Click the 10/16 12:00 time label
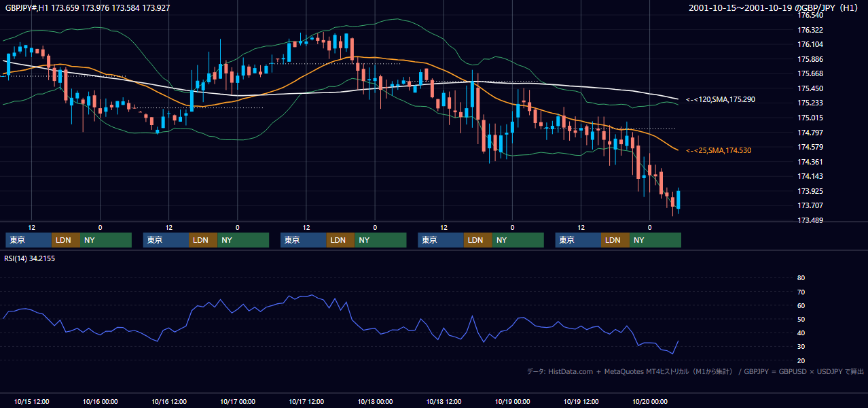 [169, 401]
